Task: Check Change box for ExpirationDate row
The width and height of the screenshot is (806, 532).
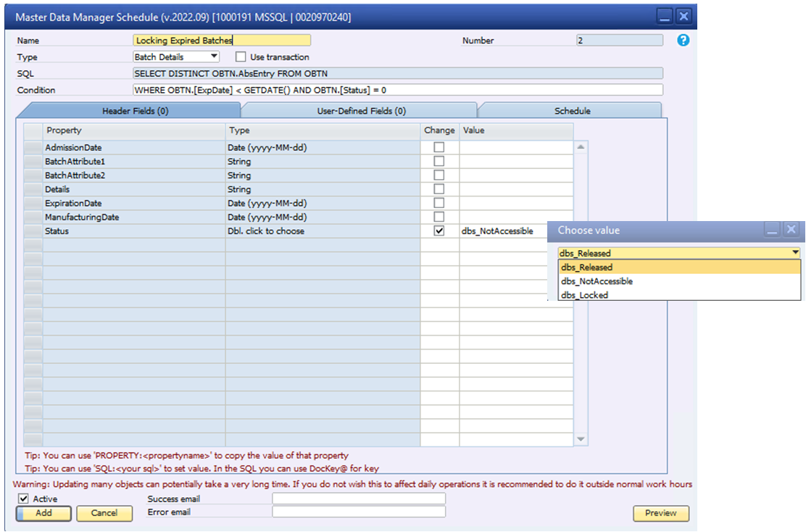Action: tap(439, 203)
